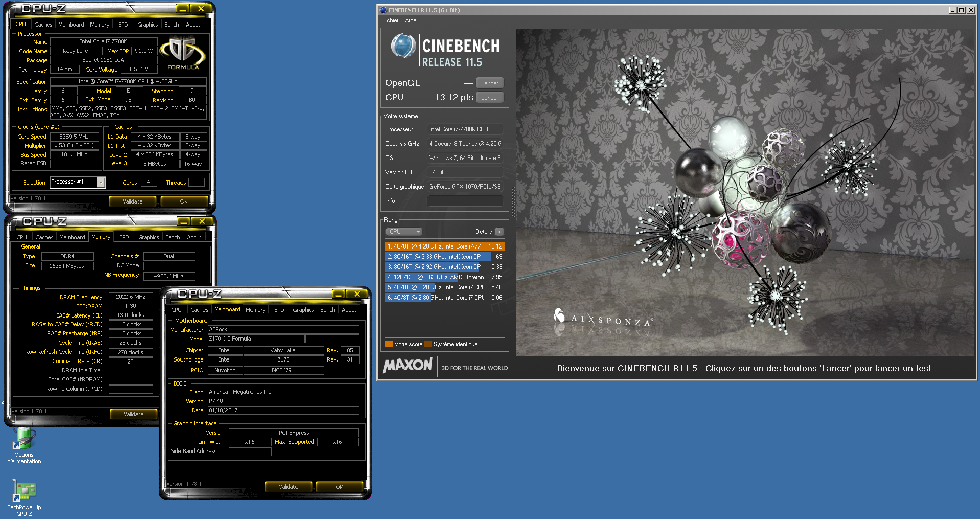Screen dimensions: 980x519
Task: Click Validate in top CPU-Z CPU window
Action: click(x=132, y=201)
